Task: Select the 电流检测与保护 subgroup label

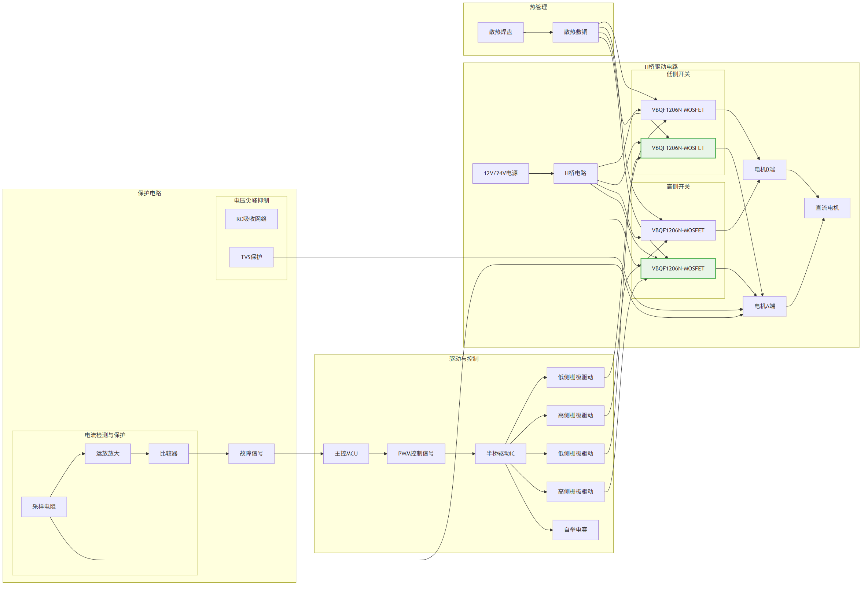Action: coord(105,435)
